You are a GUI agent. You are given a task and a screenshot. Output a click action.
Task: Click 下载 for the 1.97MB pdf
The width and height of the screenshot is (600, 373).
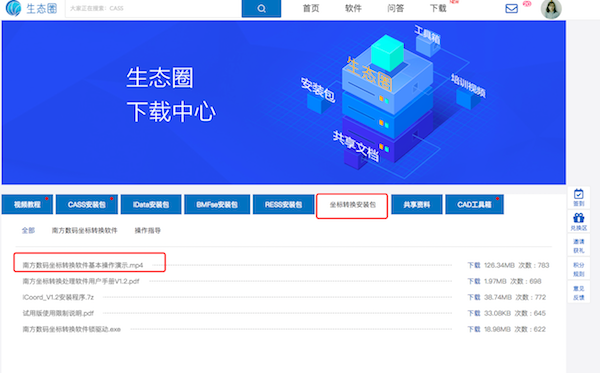474,281
